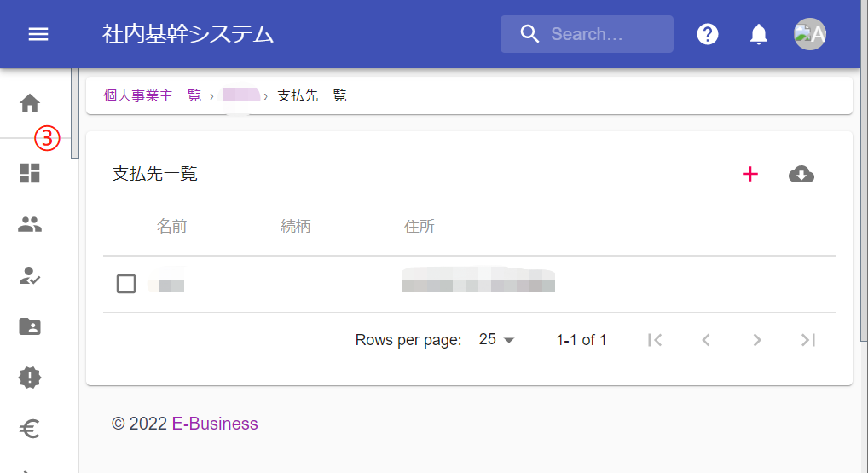Click the alert badge sidebar icon

(x=30, y=378)
